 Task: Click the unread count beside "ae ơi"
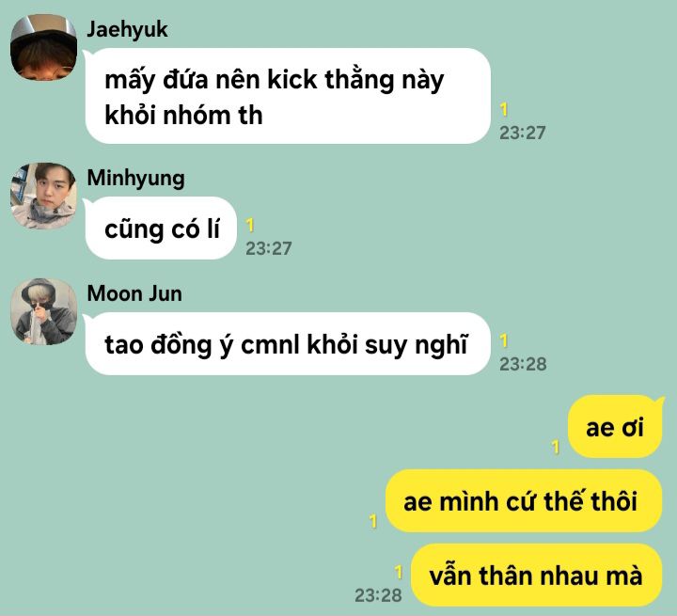[x=556, y=447]
